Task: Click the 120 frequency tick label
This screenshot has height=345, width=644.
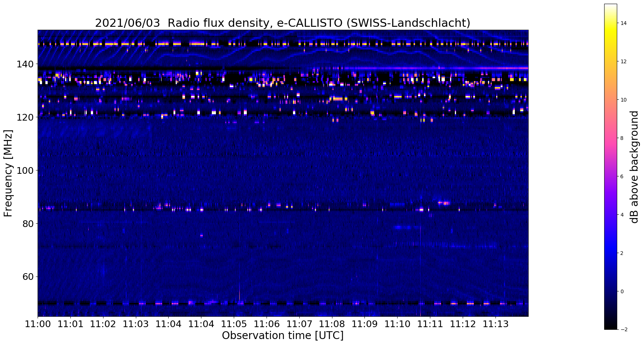Action: point(25,117)
